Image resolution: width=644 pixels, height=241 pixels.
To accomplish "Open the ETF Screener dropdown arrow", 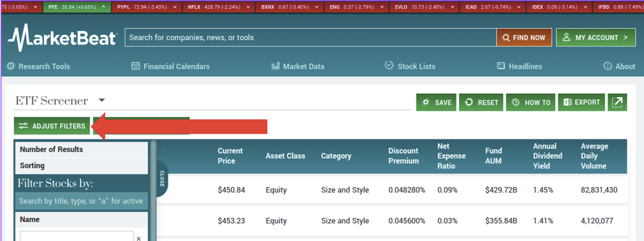I will (x=101, y=100).
